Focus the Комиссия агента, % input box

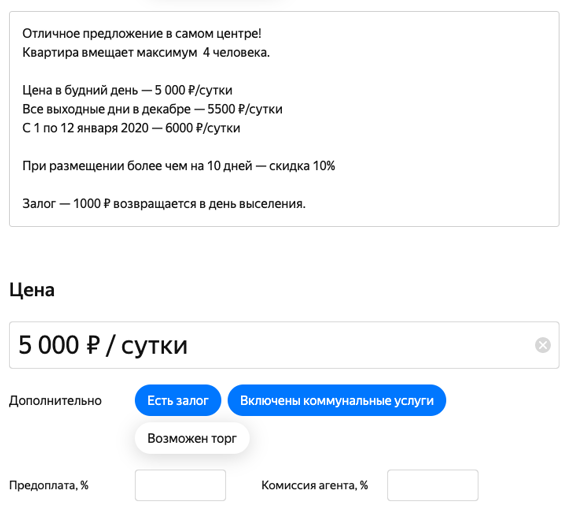coord(433,485)
